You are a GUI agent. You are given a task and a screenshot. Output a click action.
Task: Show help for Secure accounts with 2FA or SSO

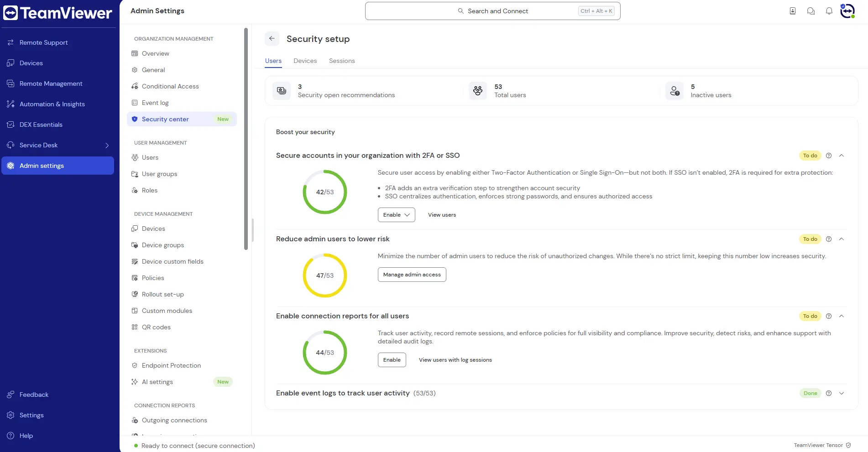point(829,156)
